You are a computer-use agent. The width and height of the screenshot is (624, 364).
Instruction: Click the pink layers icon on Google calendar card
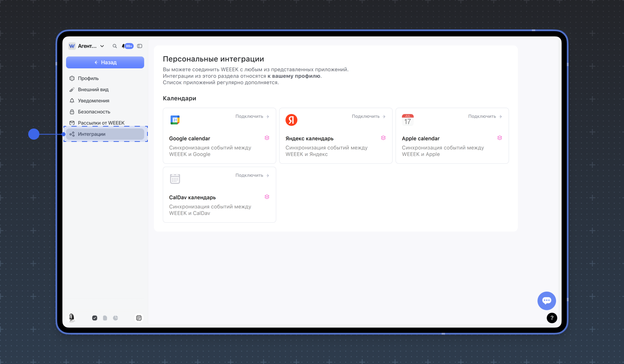click(267, 138)
